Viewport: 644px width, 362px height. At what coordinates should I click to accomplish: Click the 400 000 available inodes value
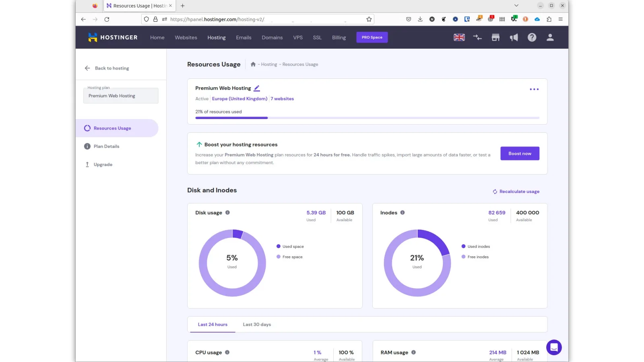pos(527,212)
